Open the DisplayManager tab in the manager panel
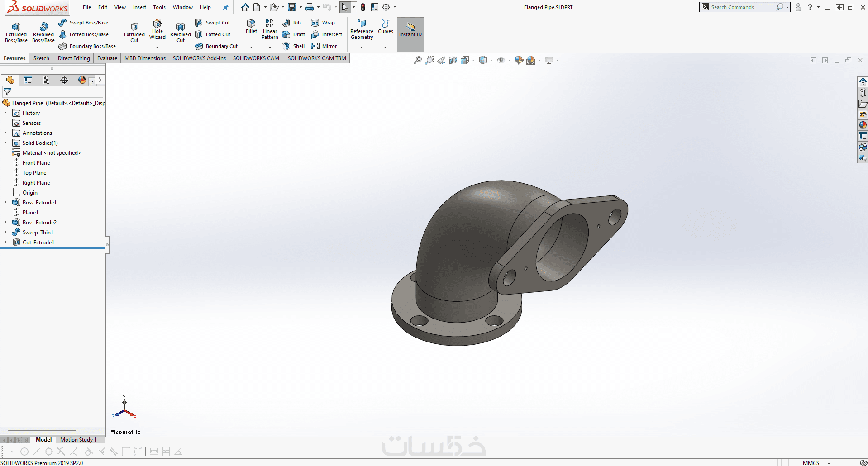 pyautogui.click(x=82, y=80)
